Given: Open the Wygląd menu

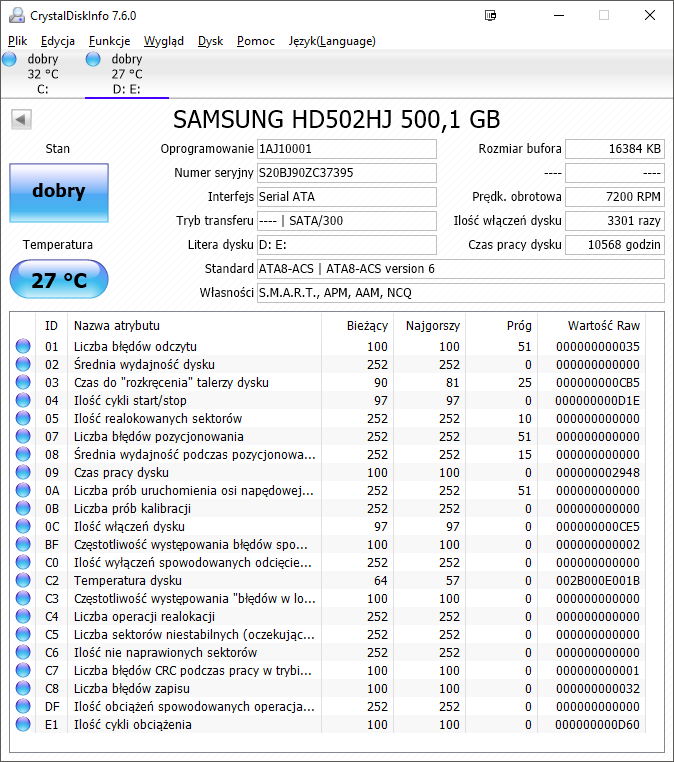Looking at the screenshot, I should (164, 41).
